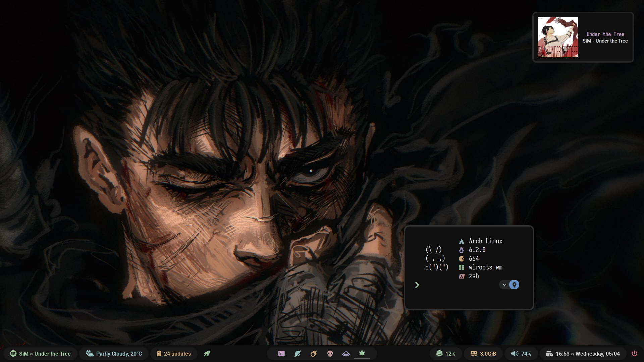The height and width of the screenshot is (362, 644).
Task: Switch to the UFO workspace icon
Action: click(346, 354)
